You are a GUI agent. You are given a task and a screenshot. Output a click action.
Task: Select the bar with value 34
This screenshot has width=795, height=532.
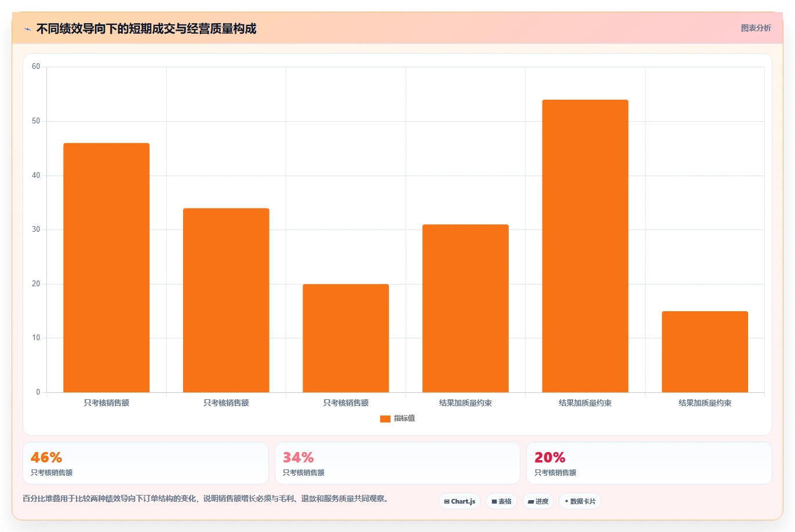coord(226,300)
